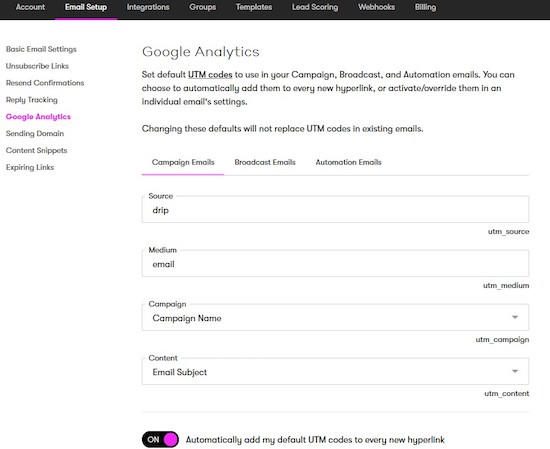Open Sending Domain settings
The image size is (550, 449).
pyautogui.click(x=35, y=133)
